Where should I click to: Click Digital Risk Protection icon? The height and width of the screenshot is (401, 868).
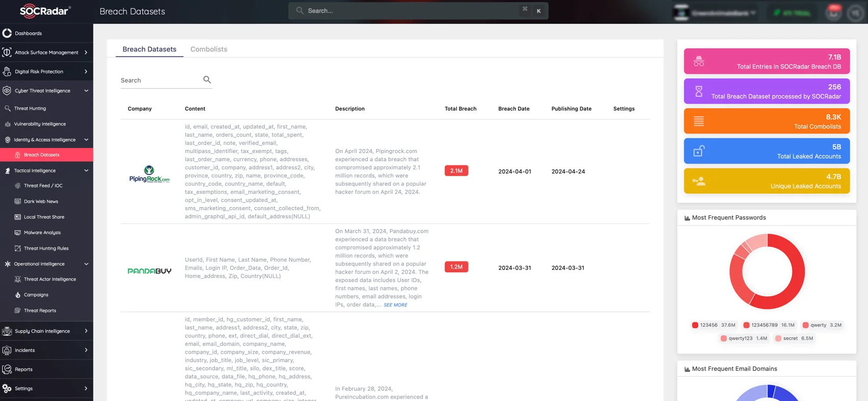pyautogui.click(x=7, y=71)
